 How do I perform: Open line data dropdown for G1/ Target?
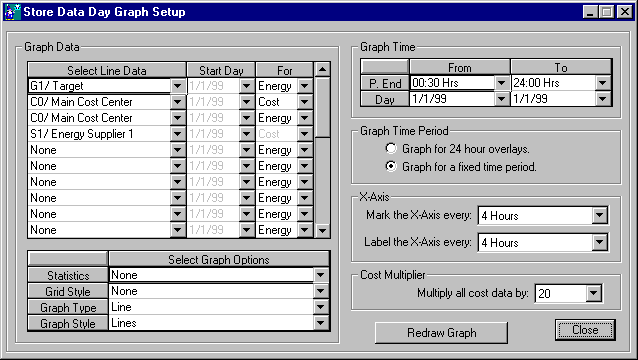coord(177,86)
